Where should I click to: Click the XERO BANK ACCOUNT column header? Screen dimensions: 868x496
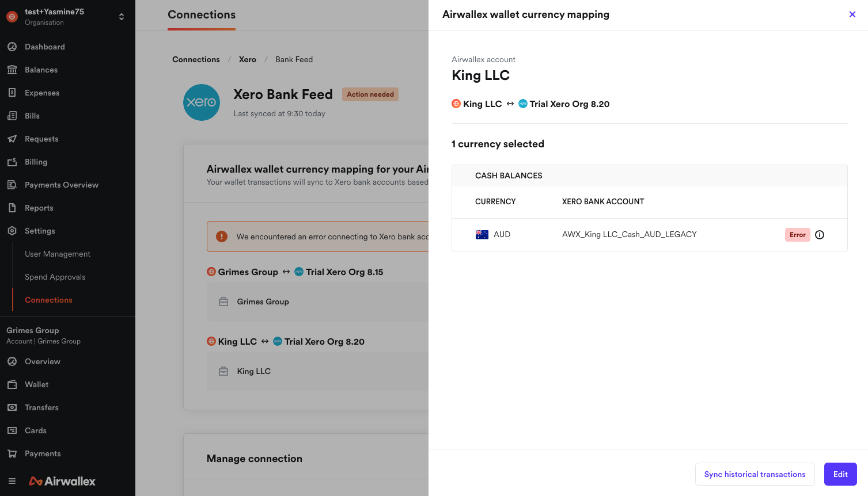click(603, 201)
